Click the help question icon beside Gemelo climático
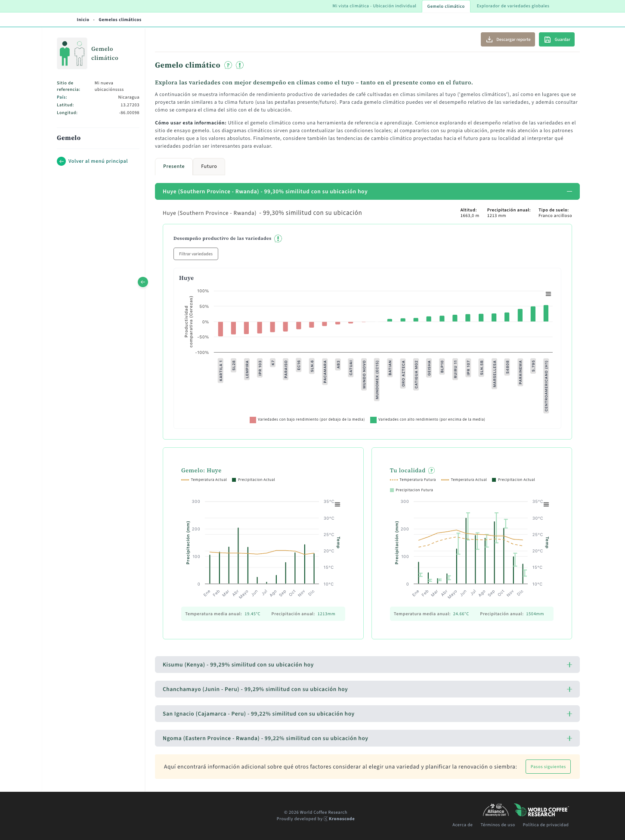The height and width of the screenshot is (840, 625). pos(228,65)
